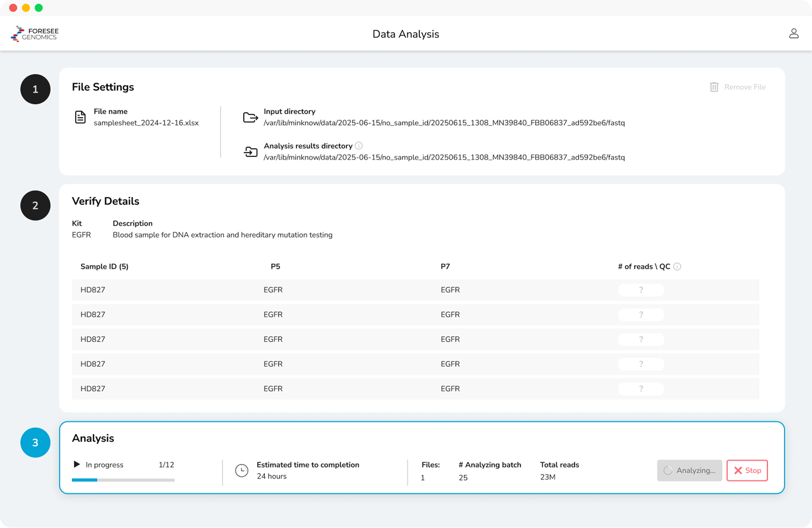Click the Estimated time to completion label
This screenshot has width=812, height=528.
point(308,465)
